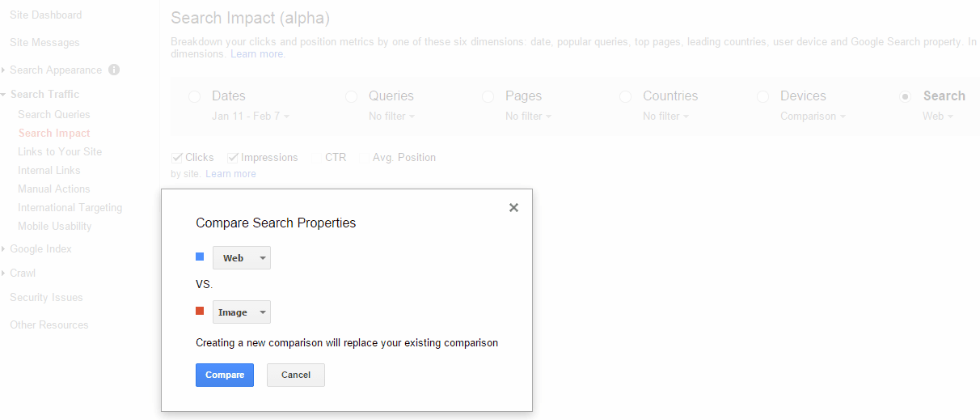Open Search Queries in the sidebar
Viewport: 980px width, 420px height.
tap(54, 115)
